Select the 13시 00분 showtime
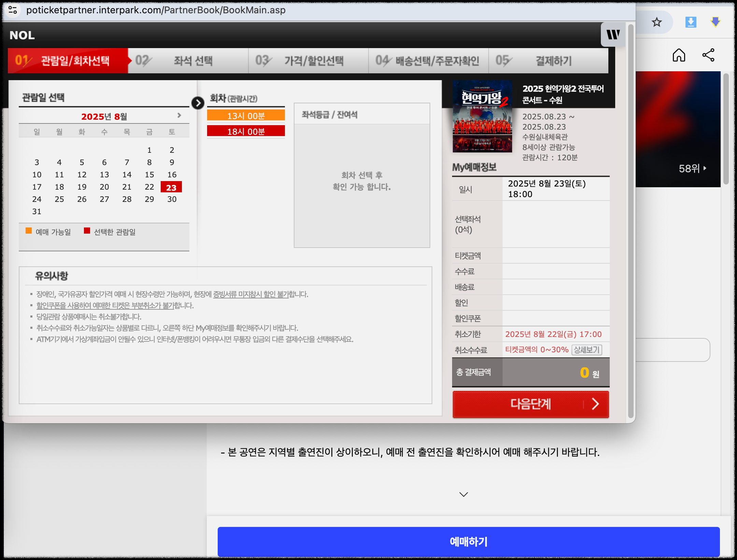 pyautogui.click(x=246, y=116)
